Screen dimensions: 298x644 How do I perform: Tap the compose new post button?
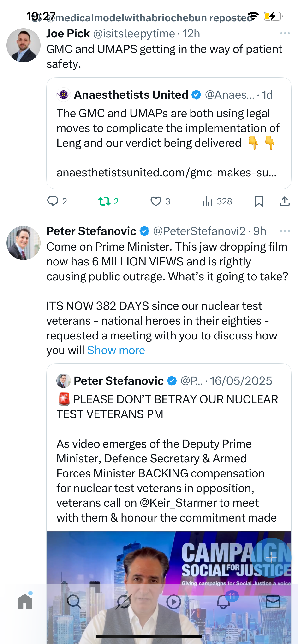coord(271,558)
